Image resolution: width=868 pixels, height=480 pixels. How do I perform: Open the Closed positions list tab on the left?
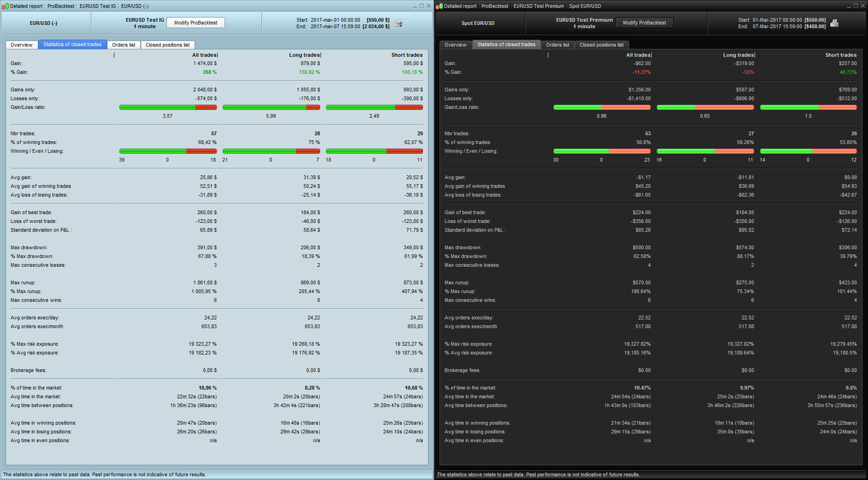[167, 45]
